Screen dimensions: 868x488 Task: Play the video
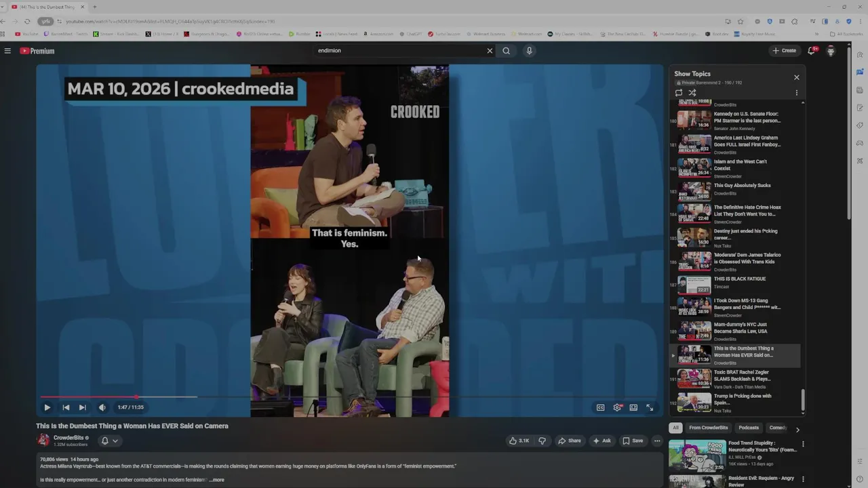[x=47, y=407]
